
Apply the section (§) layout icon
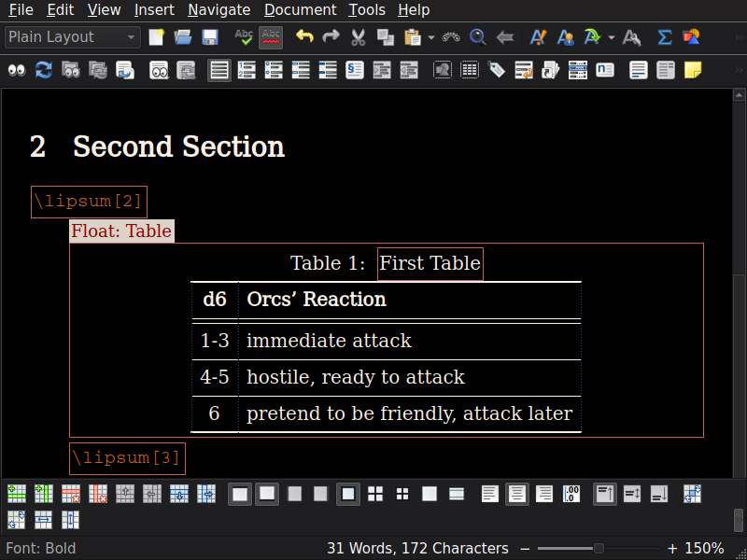click(355, 71)
